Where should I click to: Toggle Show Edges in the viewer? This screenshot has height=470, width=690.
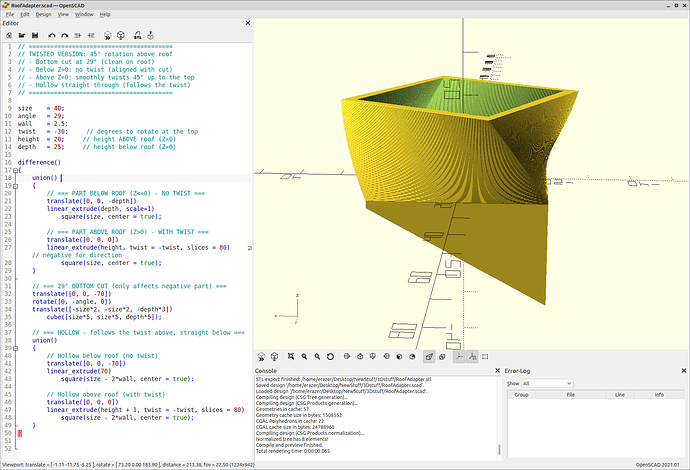tap(485, 356)
